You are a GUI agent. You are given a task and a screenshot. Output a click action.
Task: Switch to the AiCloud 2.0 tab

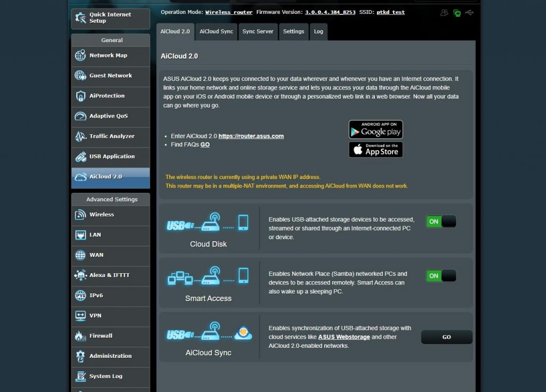point(175,31)
